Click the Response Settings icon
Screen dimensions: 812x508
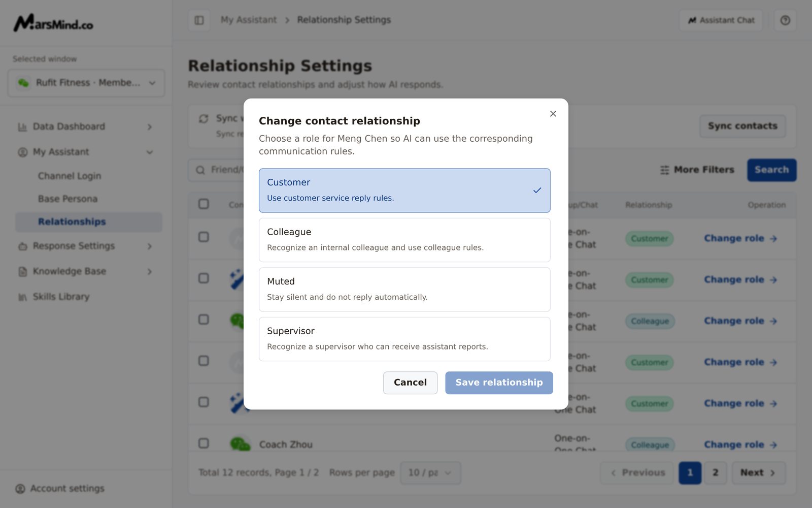pyautogui.click(x=22, y=246)
